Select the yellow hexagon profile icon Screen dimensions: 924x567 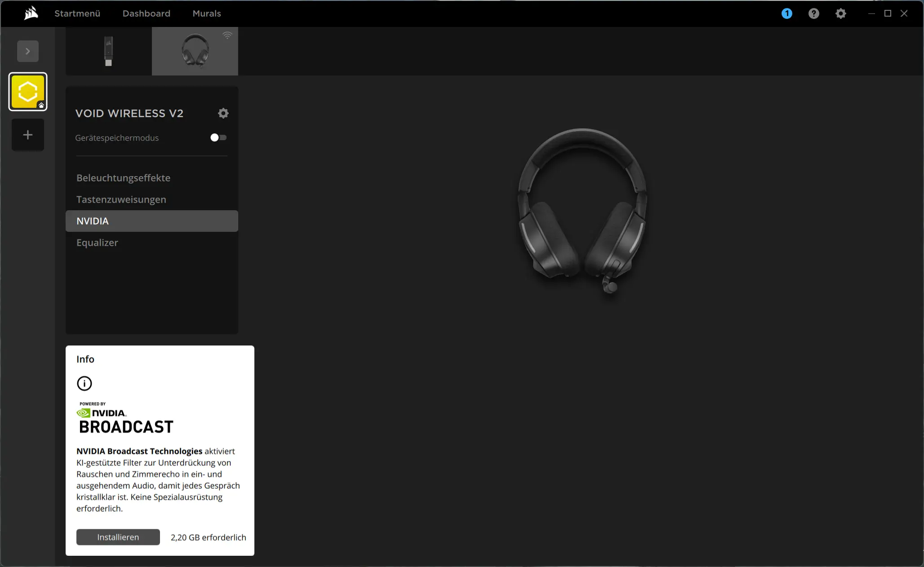[28, 92]
